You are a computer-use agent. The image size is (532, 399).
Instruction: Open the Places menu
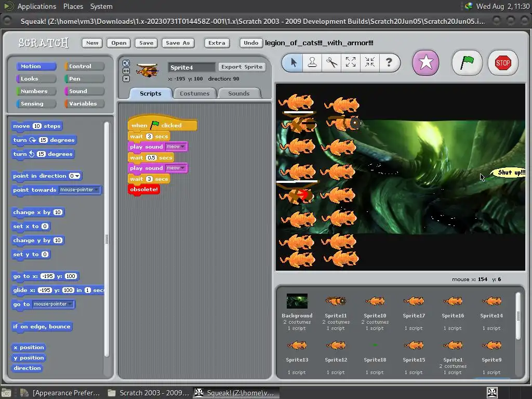(73, 6)
